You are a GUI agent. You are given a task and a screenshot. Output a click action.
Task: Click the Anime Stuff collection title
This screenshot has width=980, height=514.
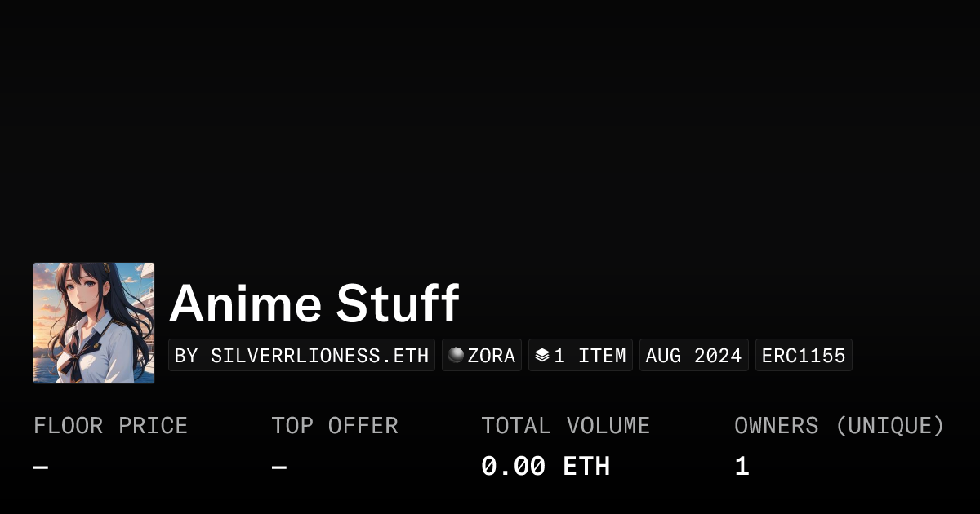pos(314,304)
